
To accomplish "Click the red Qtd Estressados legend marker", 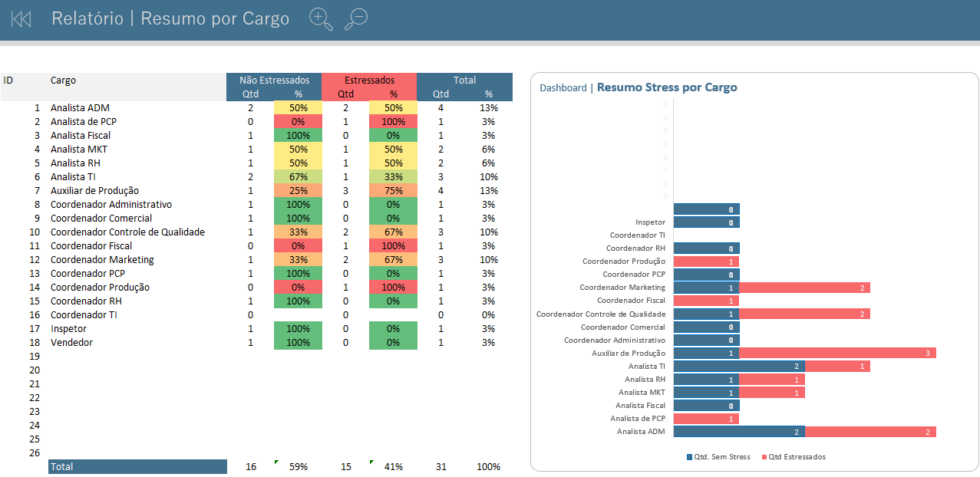I will click(764, 457).
